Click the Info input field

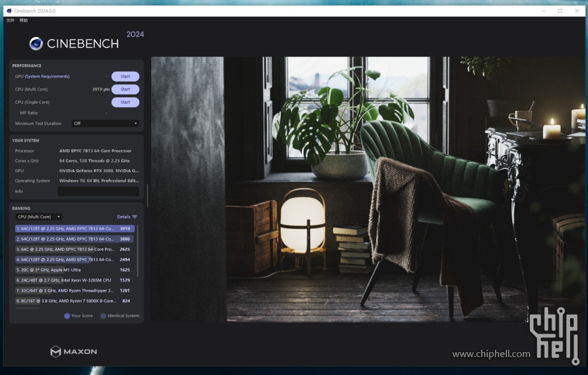[x=98, y=191]
